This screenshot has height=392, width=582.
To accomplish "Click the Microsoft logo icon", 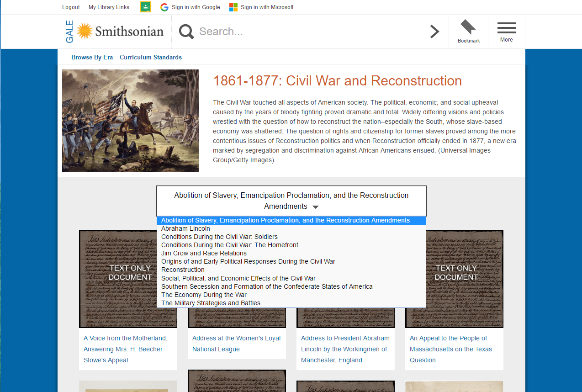I will [233, 7].
